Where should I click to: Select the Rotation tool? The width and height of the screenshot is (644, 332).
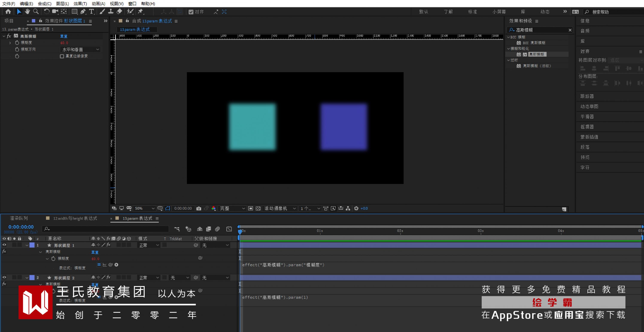point(47,12)
